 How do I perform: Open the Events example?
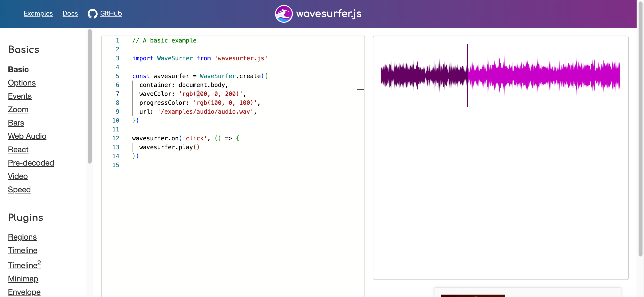click(20, 96)
